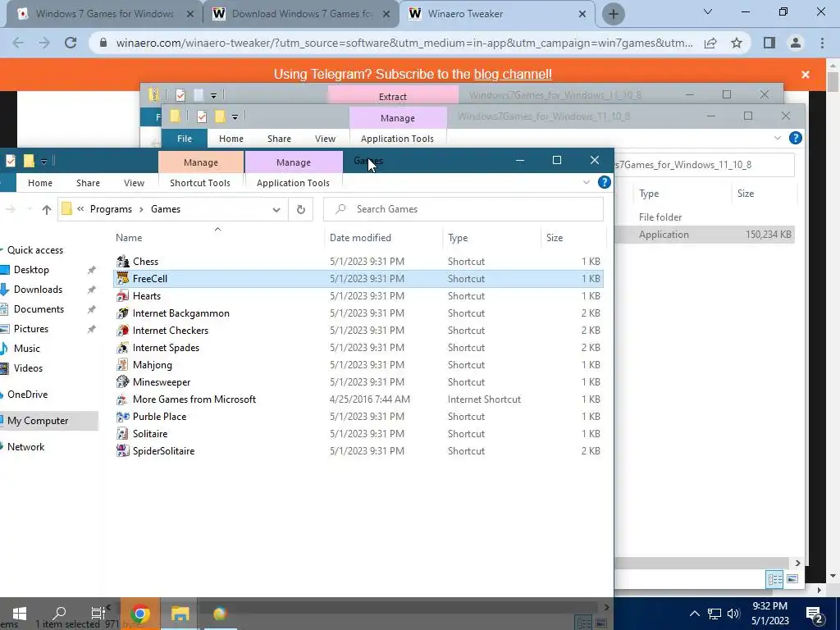This screenshot has height=630, width=840.
Task: Open Documents in navigation pane
Action: click(x=39, y=309)
